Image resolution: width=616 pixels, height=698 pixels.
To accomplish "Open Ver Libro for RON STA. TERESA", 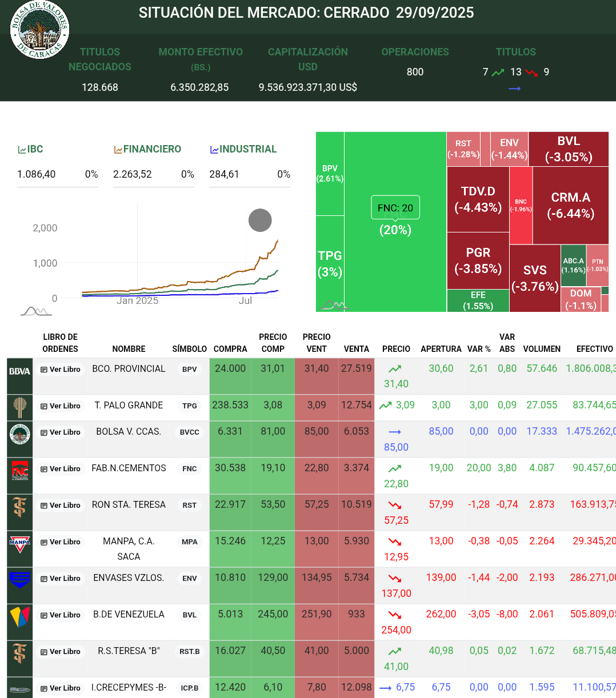I will click(x=61, y=506).
